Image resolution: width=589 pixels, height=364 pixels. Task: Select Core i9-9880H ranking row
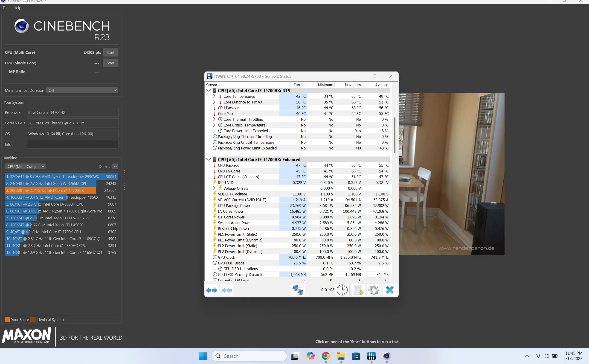pos(61,204)
